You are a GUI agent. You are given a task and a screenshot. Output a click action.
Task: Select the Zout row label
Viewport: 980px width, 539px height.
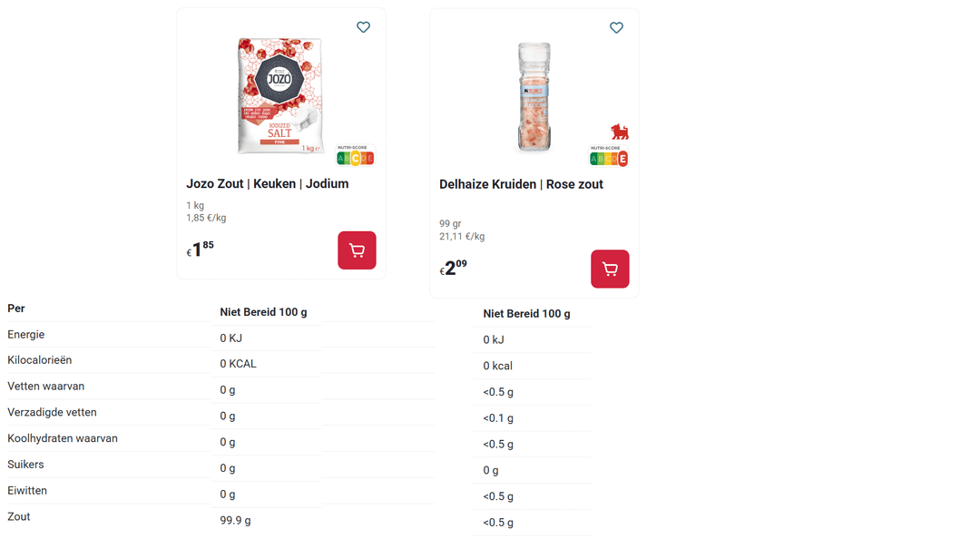19,516
